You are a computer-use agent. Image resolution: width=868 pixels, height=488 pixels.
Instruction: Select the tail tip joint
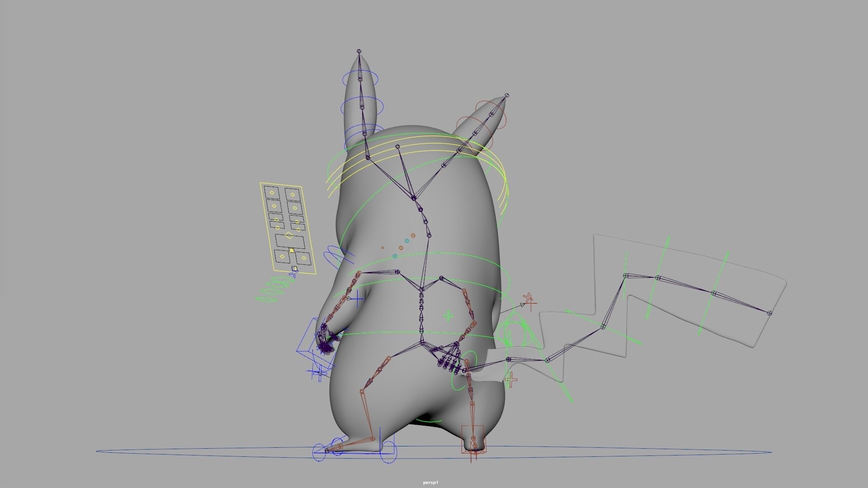tap(770, 313)
